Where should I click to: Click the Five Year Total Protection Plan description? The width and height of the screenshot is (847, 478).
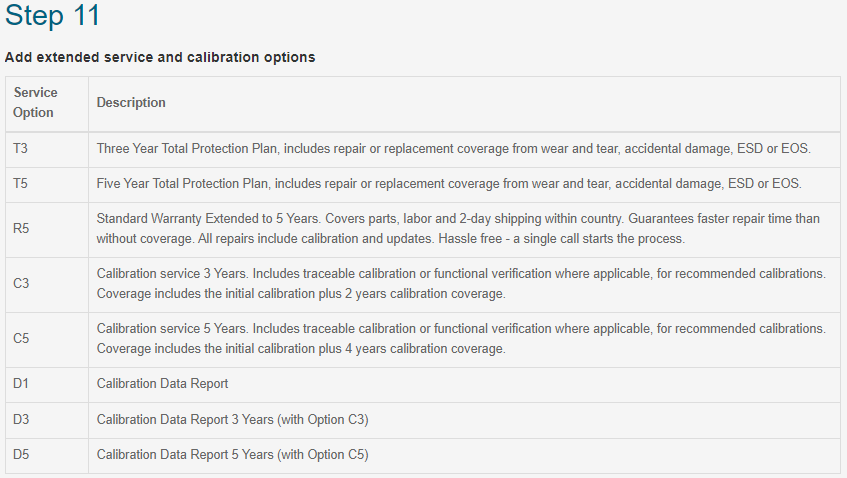[x=449, y=184]
